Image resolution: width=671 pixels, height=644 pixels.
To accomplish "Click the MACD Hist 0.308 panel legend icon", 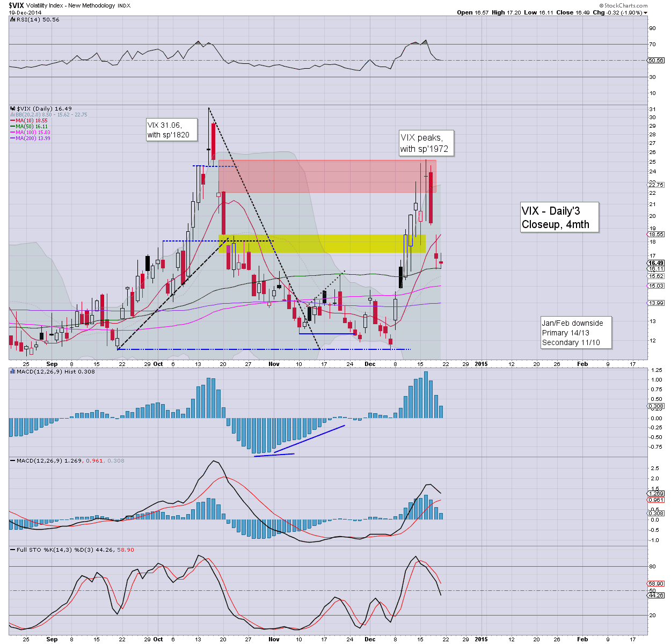I will (13, 371).
